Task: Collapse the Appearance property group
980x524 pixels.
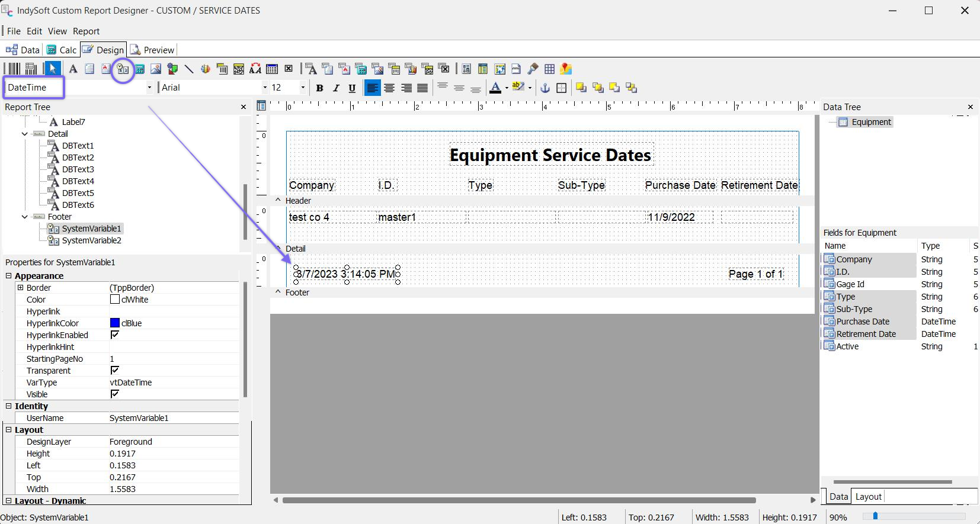Action: (9, 276)
